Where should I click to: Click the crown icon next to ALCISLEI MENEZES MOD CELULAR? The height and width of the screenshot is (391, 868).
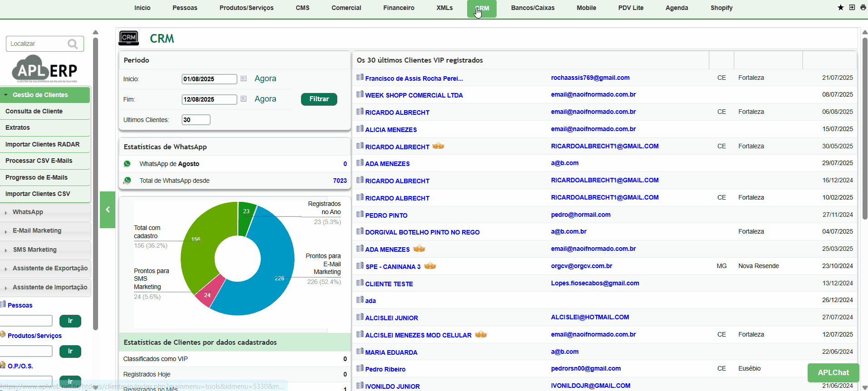pyautogui.click(x=481, y=334)
